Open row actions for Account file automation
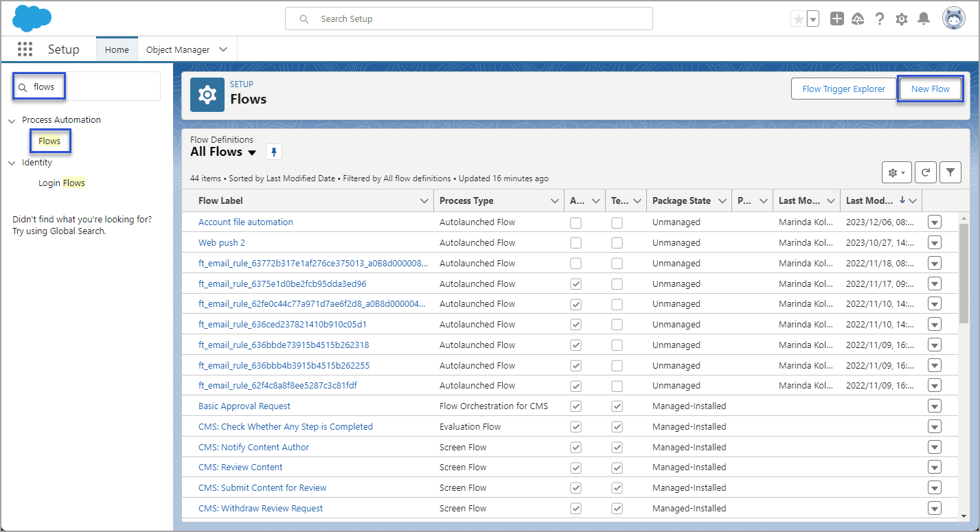 (934, 222)
